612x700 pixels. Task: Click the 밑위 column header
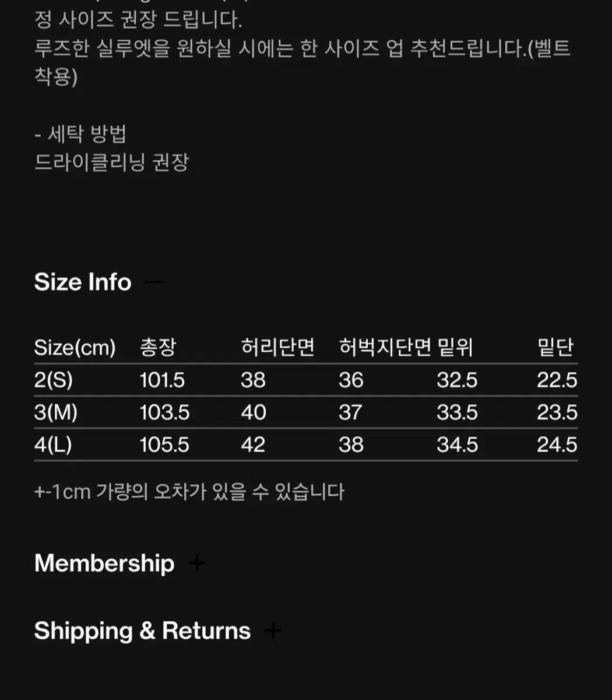pos(455,348)
